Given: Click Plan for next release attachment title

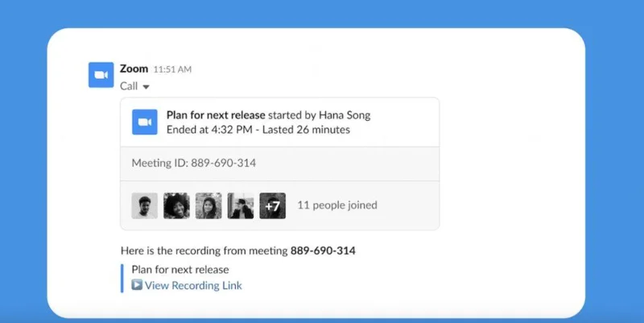Looking at the screenshot, I should [x=180, y=270].
